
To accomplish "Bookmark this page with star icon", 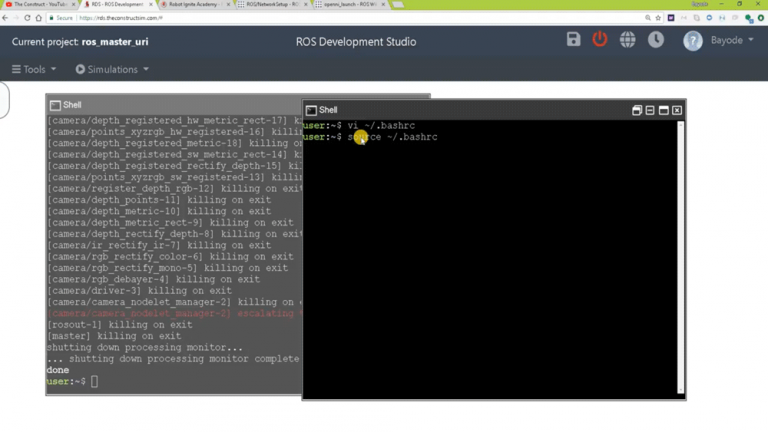I will [x=658, y=18].
